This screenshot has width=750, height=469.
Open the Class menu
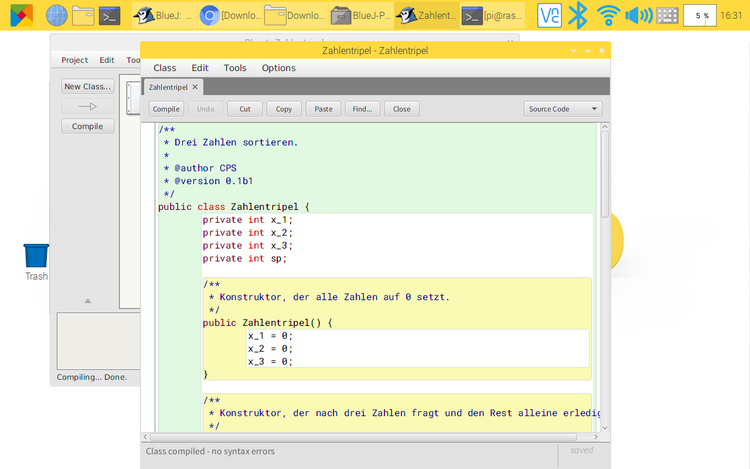(x=165, y=68)
